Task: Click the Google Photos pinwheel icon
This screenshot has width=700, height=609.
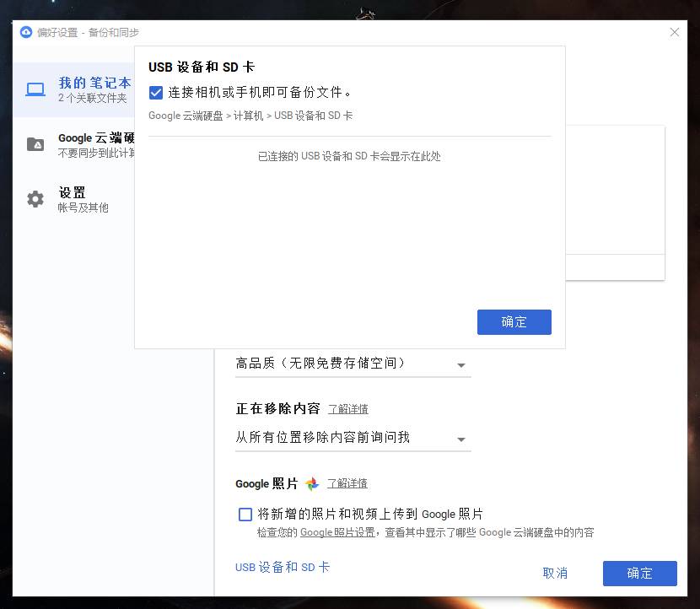Action: click(312, 483)
